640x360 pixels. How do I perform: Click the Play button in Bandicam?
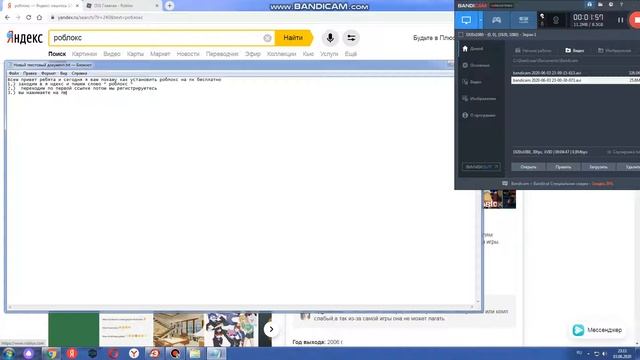(x=563, y=167)
